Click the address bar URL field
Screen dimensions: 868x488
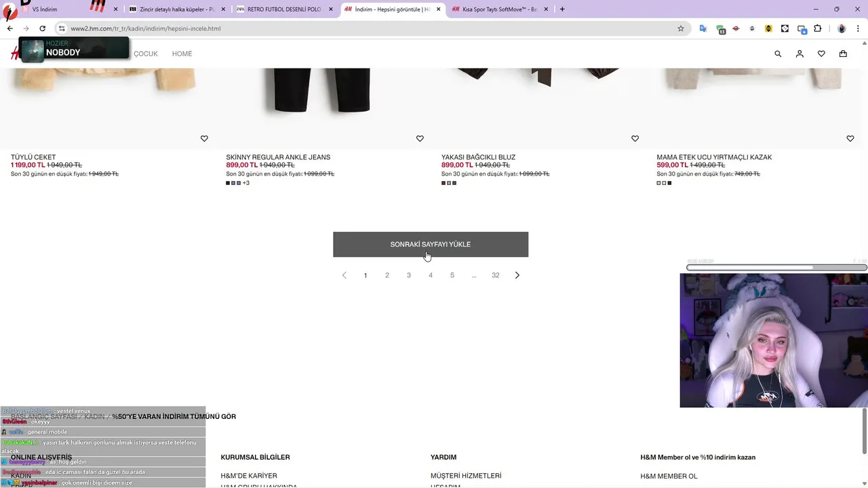tap(373, 28)
